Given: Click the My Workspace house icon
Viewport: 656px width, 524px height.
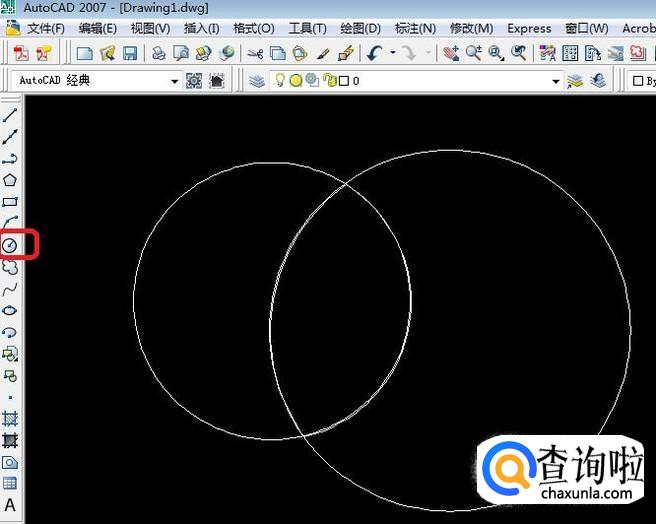Looking at the screenshot, I should coord(216,81).
